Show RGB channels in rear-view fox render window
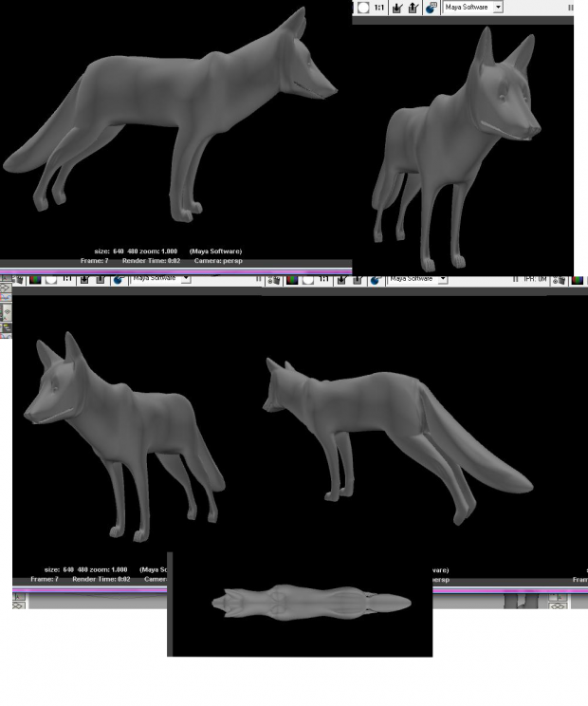The image size is (588, 706). point(292,280)
